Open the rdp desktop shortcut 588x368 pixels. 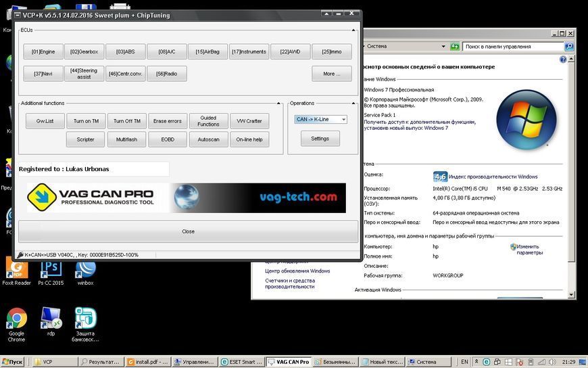click(x=51, y=321)
